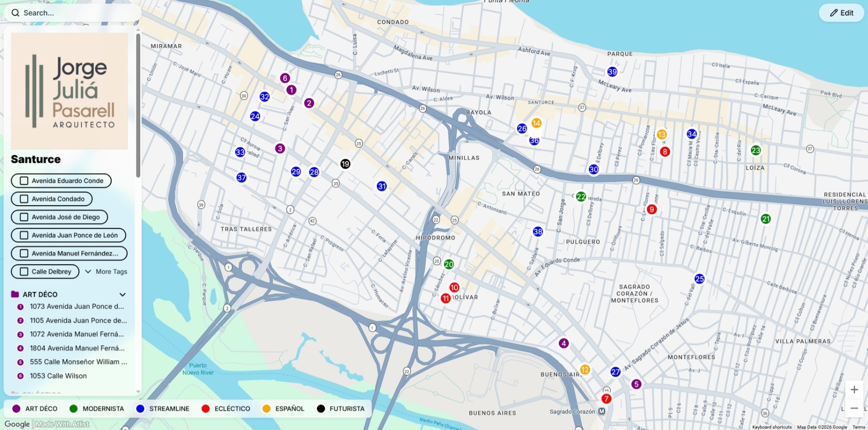Screen dimensions: 868x430
Task: Open the Made With Atlist link
Action: click(62, 424)
